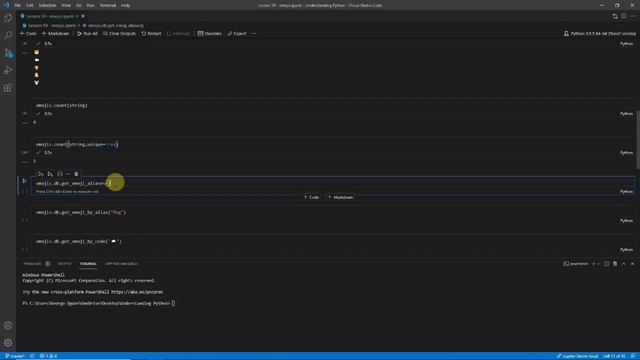This screenshot has width=640, height=360.
Task: Open the Variables view from toolbar
Action: 210,33
